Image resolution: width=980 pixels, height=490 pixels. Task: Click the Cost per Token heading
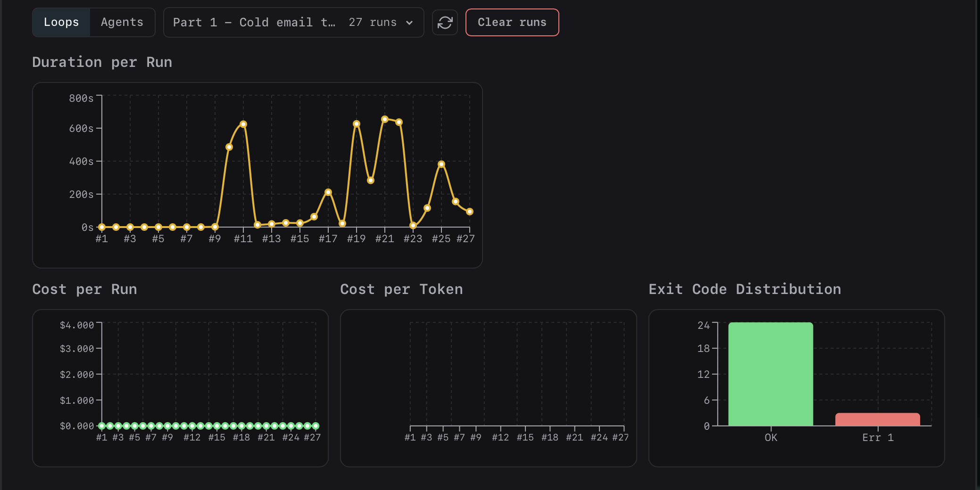coord(401,289)
